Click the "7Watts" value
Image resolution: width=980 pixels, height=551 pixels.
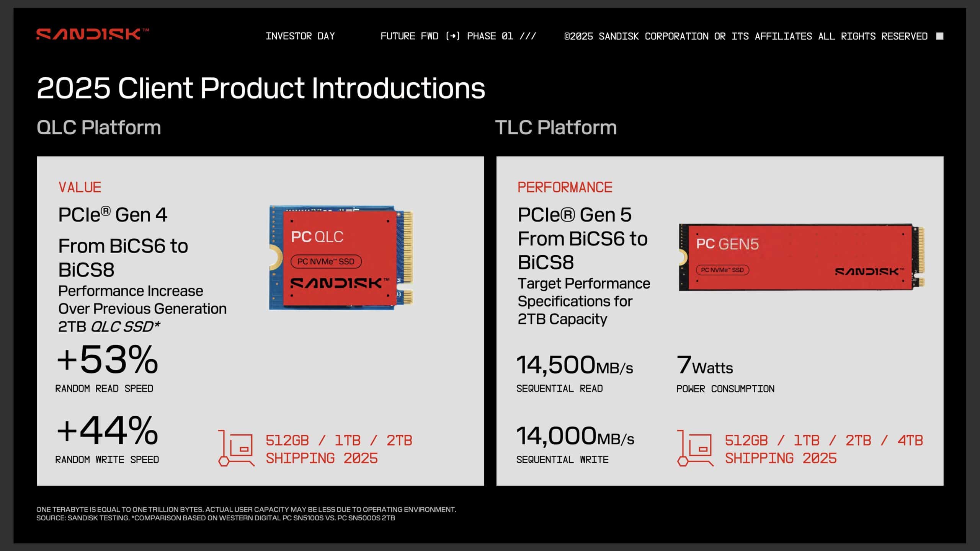click(704, 365)
